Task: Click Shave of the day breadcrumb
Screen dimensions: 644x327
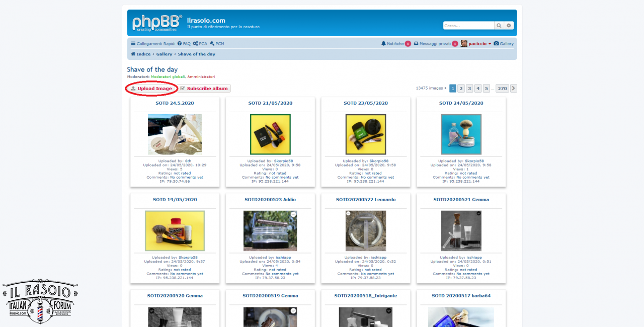Action: pyautogui.click(x=196, y=54)
